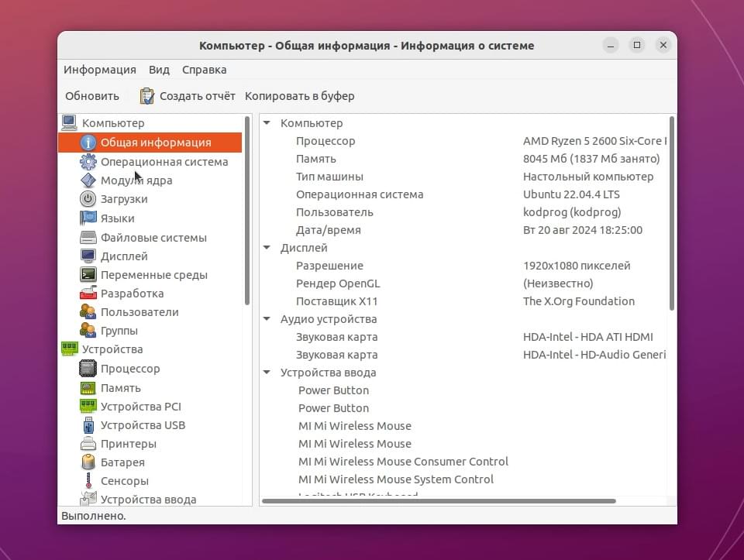
Task: Click the Пользователи people icon
Action: [88, 311]
